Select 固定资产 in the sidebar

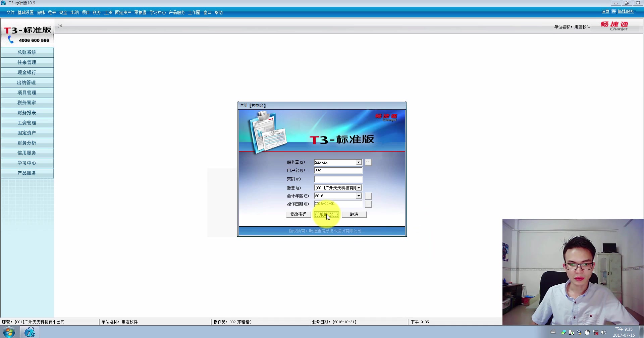click(27, 133)
